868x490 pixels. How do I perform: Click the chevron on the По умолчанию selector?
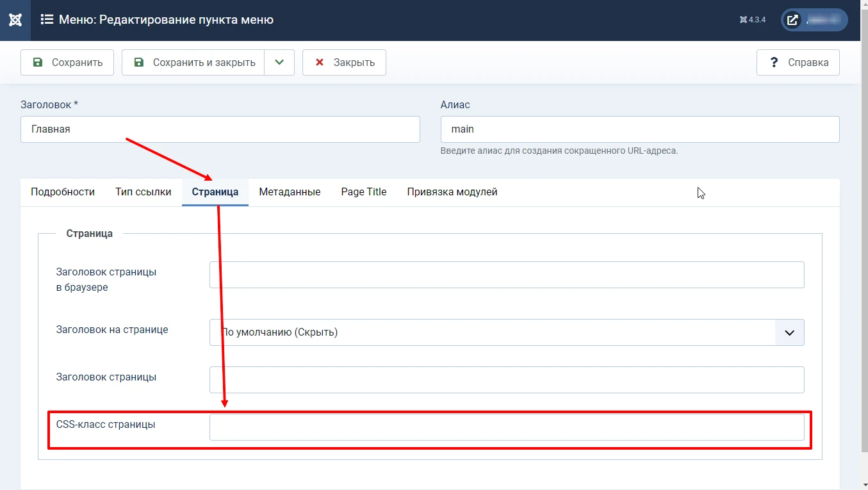pyautogui.click(x=789, y=332)
